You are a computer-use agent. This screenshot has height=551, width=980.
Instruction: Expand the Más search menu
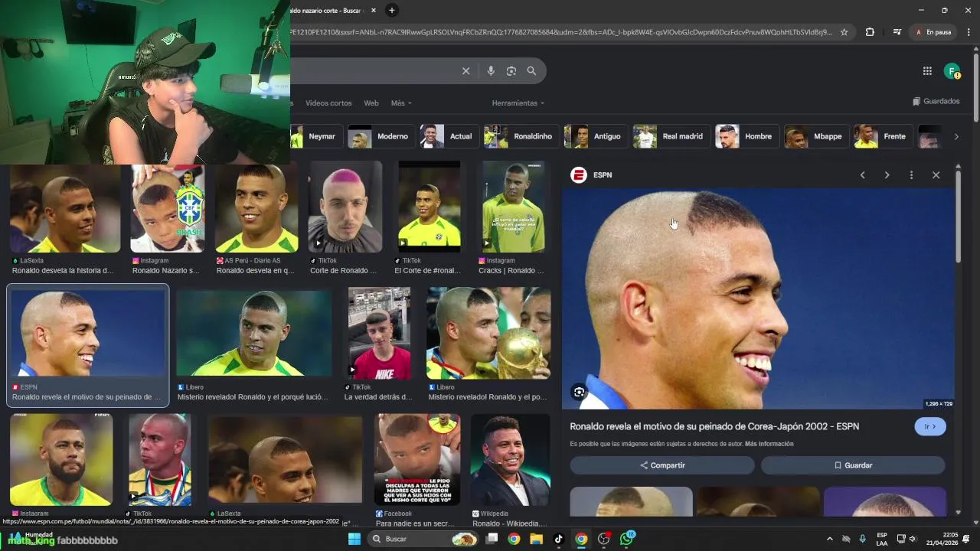401,103
